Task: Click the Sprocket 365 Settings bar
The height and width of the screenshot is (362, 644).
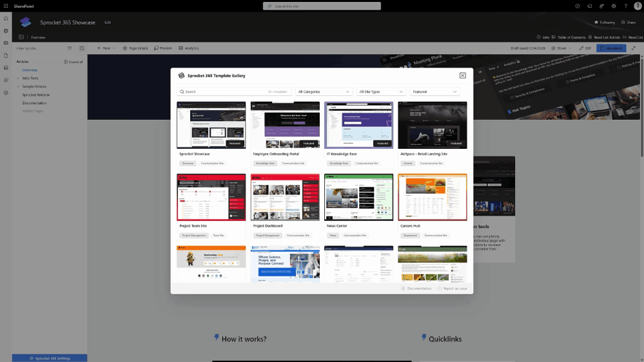Action: click(50, 357)
